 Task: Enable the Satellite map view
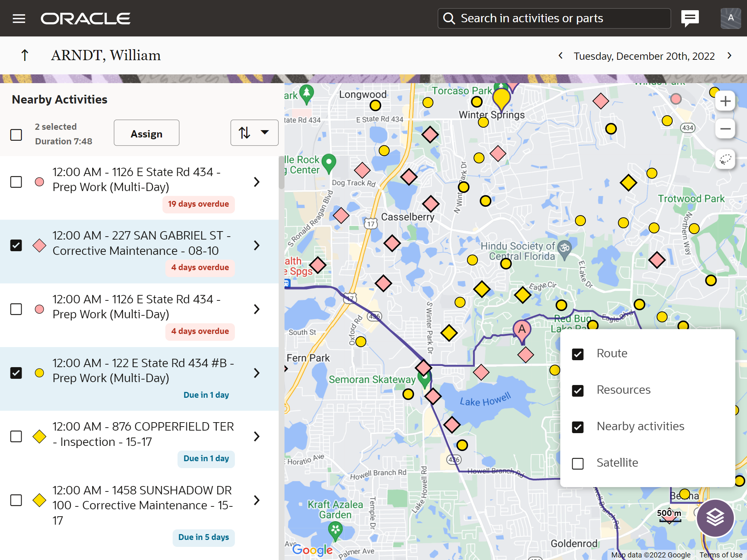[578, 463]
